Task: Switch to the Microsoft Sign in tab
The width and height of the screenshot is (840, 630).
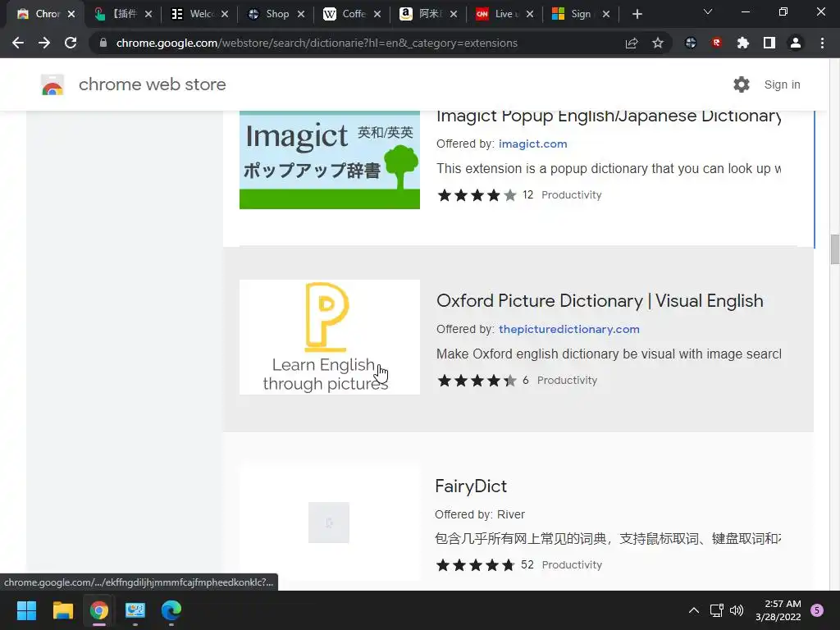Action: 574,14
